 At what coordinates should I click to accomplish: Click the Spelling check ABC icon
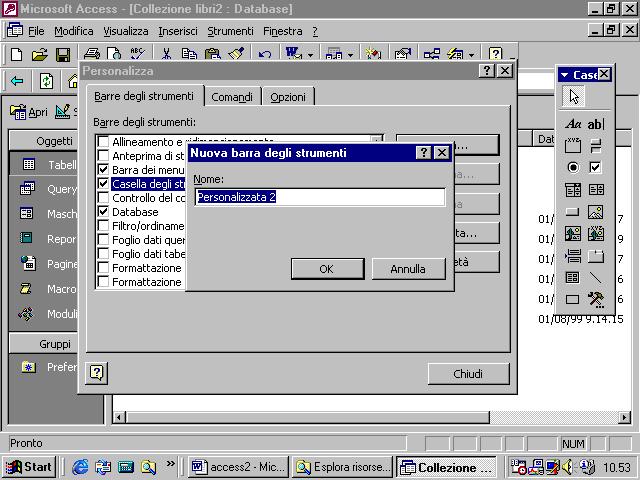coord(137,54)
